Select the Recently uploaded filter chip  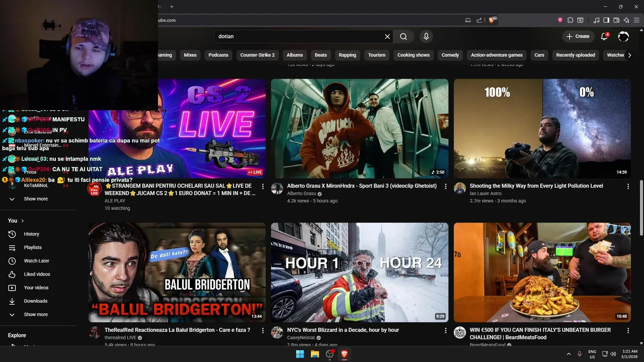point(576,55)
